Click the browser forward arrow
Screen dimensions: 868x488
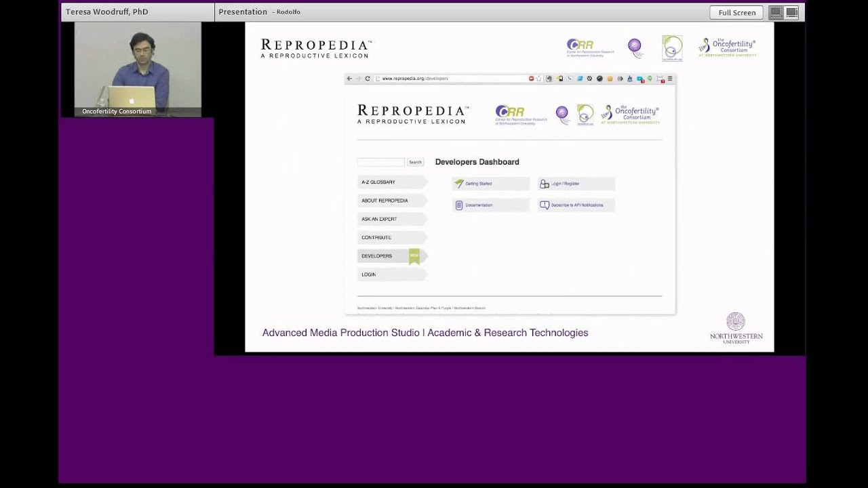click(x=359, y=79)
